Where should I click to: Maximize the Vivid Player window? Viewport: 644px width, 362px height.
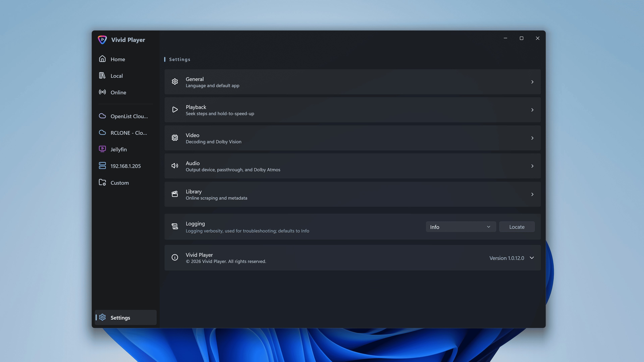tap(521, 38)
